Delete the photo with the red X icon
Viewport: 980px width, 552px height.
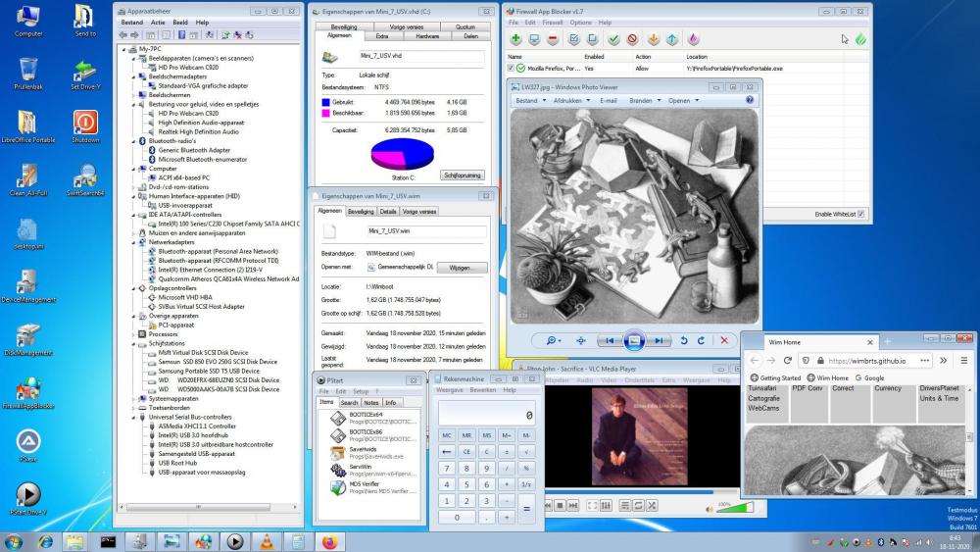coord(724,340)
